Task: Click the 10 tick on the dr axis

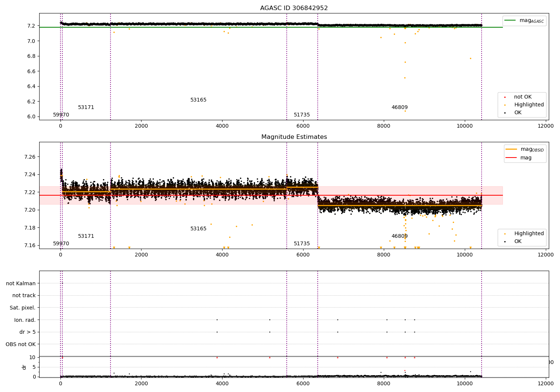Action: click(x=32, y=357)
